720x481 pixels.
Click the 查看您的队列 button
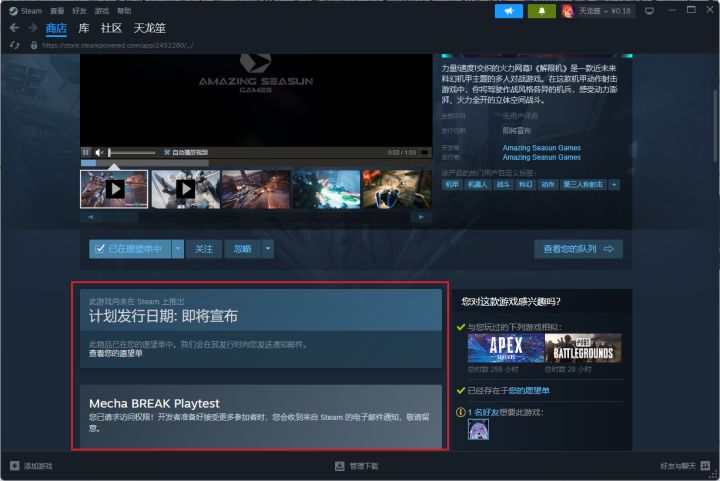(578, 249)
